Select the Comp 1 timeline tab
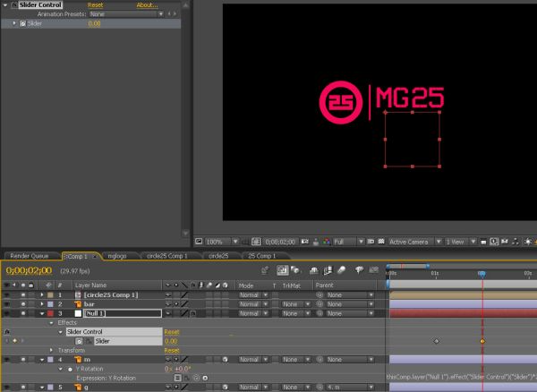537x392 pixels. (77, 256)
